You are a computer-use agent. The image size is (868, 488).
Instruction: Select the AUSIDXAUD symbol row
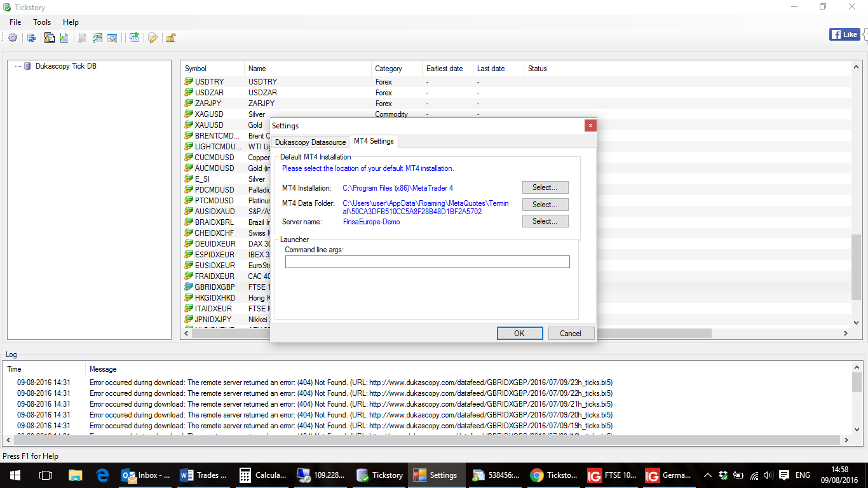coord(226,212)
